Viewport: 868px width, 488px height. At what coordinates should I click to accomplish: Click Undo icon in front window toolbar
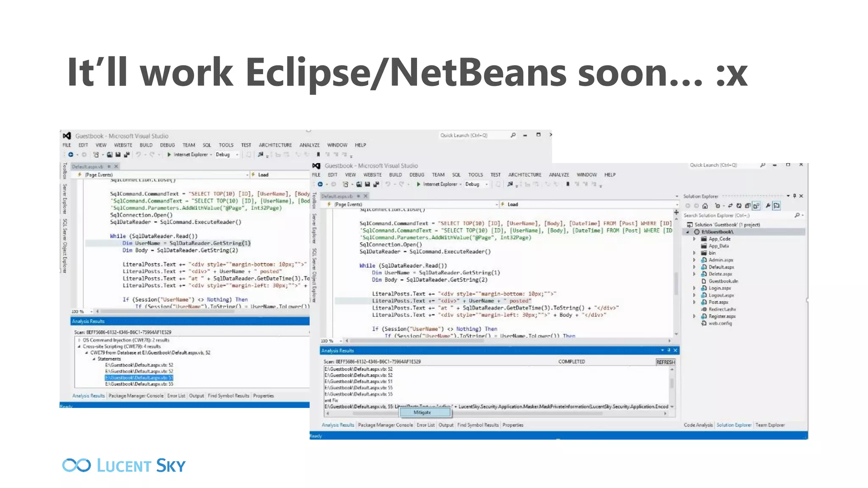388,184
